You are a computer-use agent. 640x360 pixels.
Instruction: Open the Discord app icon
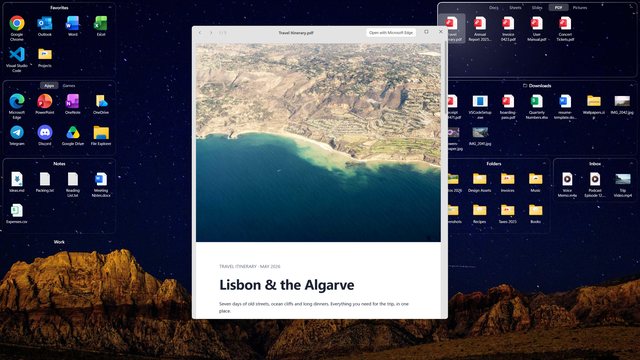point(44,133)
